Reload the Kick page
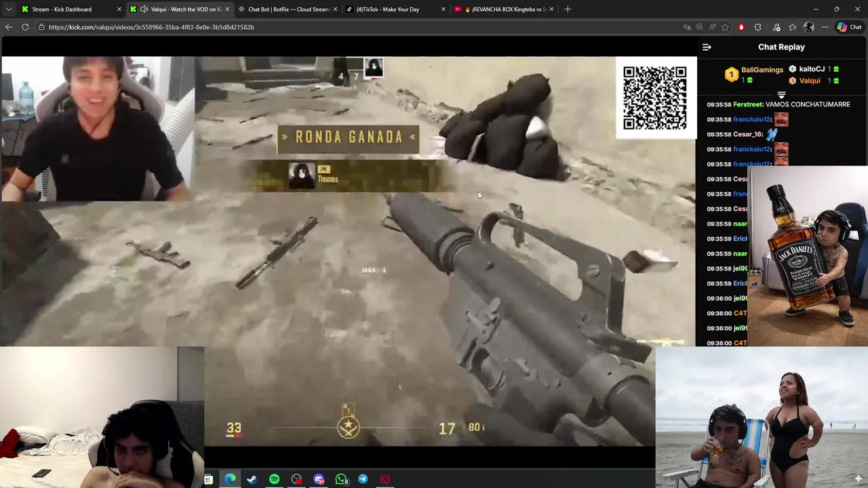This screenshot has width=868, height=488. tap(25, 27)
